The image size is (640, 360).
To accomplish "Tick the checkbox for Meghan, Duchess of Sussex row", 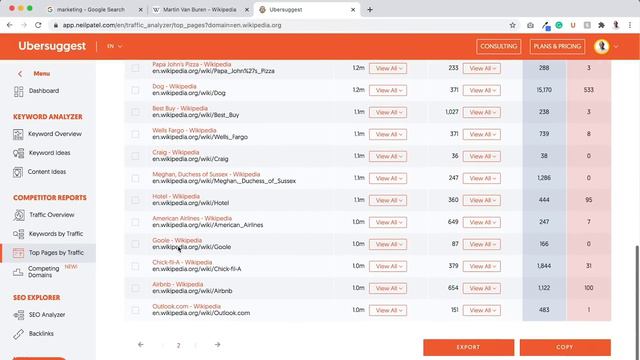I will (135, 178).
